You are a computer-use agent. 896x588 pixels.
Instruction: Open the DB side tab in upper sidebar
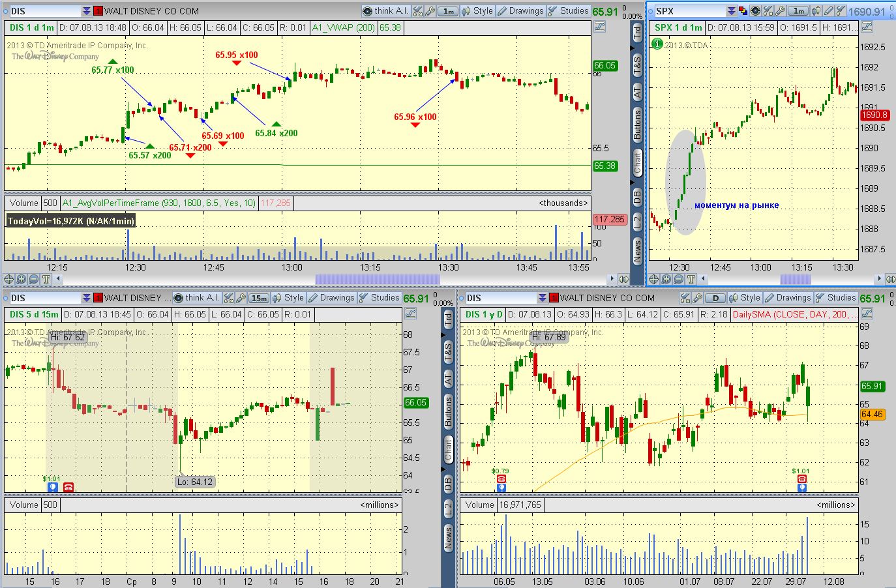pyautogui.click(x=638, y=196)
